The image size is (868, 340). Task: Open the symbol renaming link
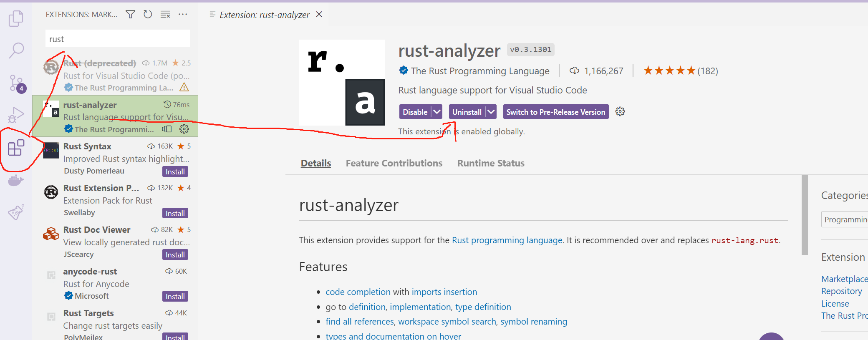[534, 322]
